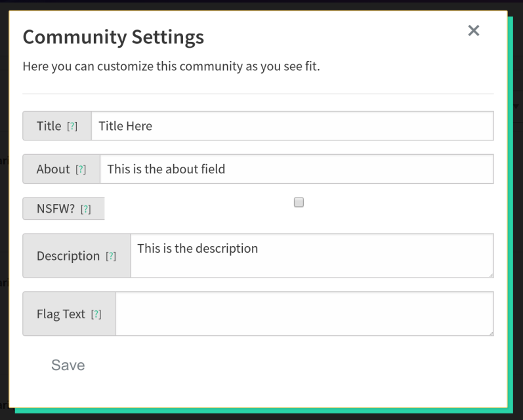Screen dimensions: 523x420
Task: Open the Title help [?] link
Action: point(72,127)
